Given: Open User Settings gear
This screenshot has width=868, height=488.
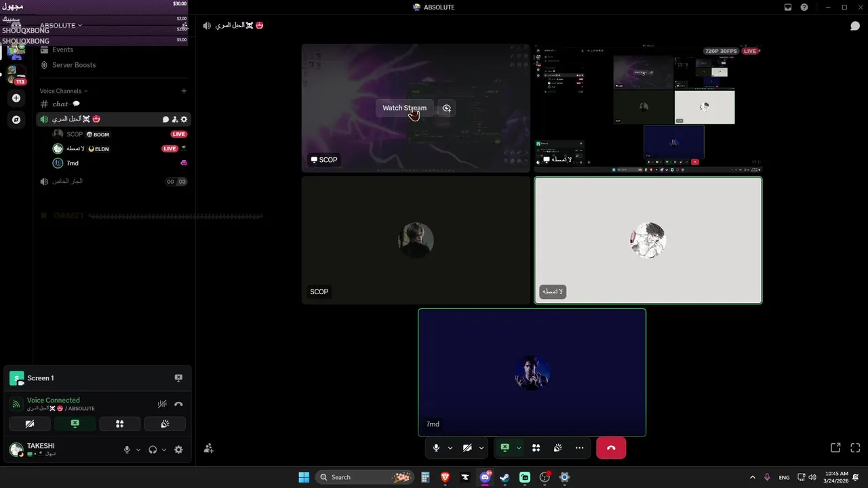Looking at the screenshot, I should point(178,449).
